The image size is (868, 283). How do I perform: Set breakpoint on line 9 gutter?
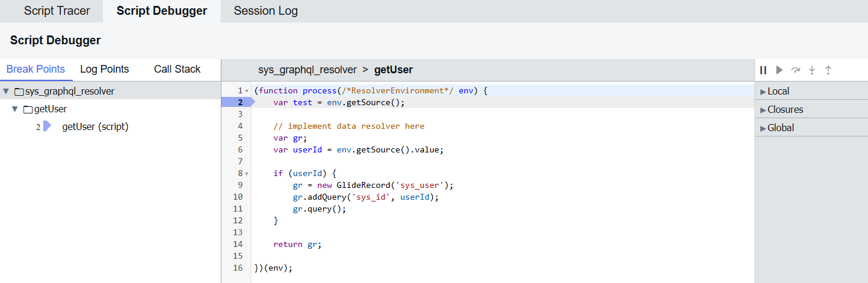(237, 185)
